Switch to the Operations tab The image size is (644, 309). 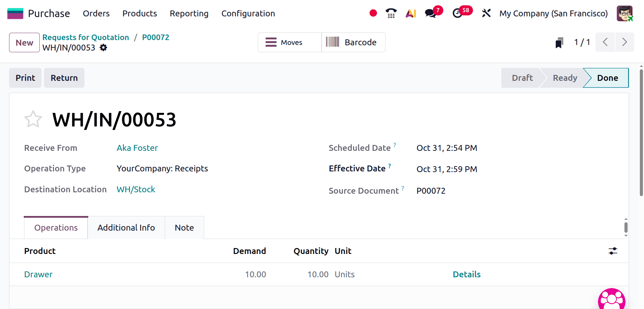pyautogui.click(x=56, y=227)
